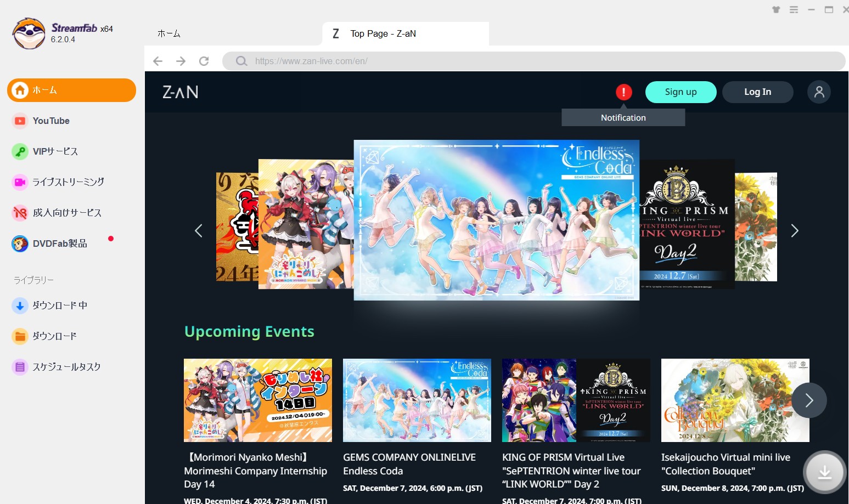This screenshot has height=504, width=849.
Task: Click the purple scheduled task icon
Action: tap(20, 367)
